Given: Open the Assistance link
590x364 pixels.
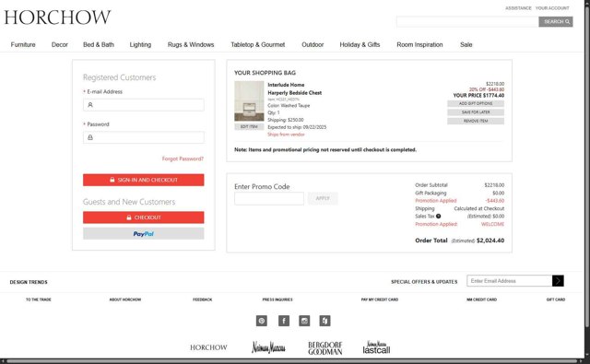Looking at the screenshot, I should [518, 8].
